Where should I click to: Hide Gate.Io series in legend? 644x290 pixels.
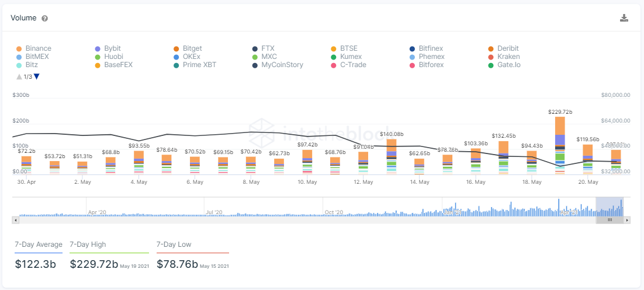504,65
